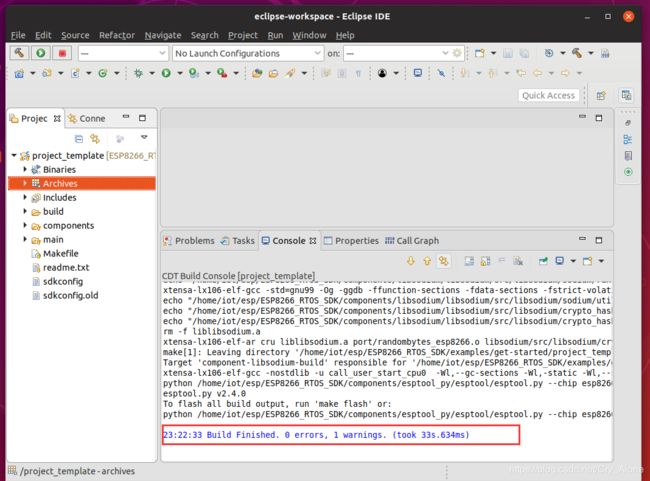Click the Pin Console icon
The image size is (650, 481).
pos(543,261)
